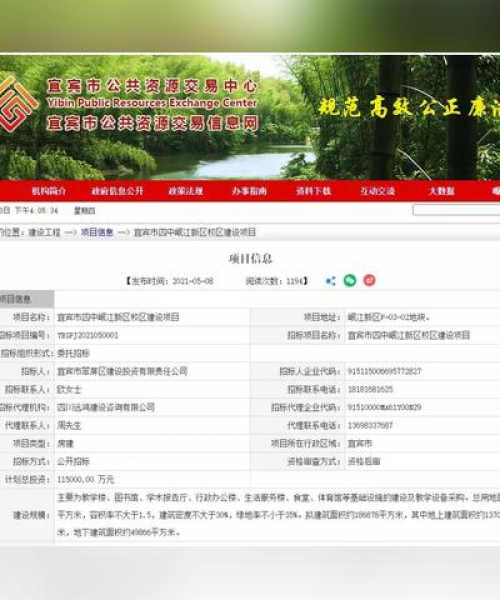Click the blue share icon
Image resolution: width=500 pixels, height=600 pixels.
pyautogui.click(x=331, y=281)
